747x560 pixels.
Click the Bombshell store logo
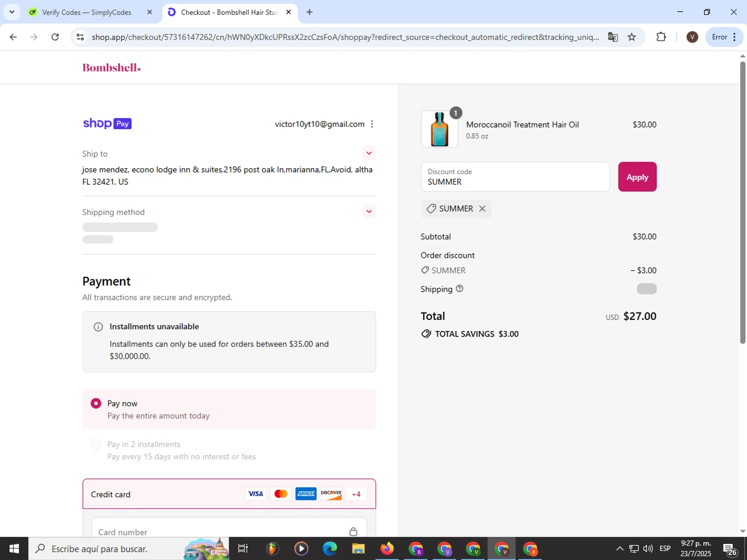tap(112, 68)
